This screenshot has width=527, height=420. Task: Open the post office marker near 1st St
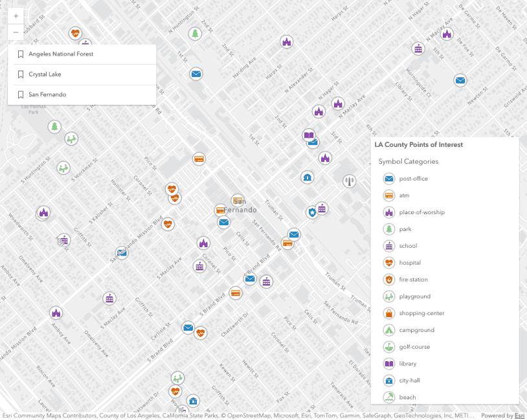click(x=196, y=74)
